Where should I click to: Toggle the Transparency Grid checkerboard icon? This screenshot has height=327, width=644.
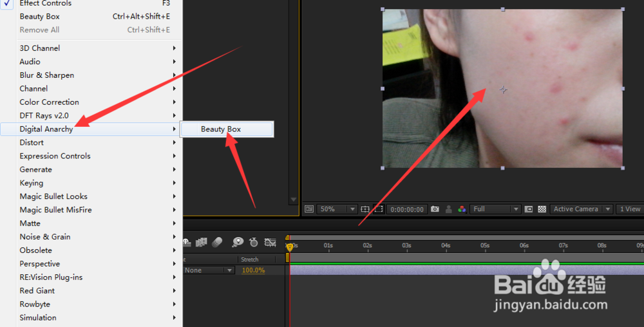542,209
